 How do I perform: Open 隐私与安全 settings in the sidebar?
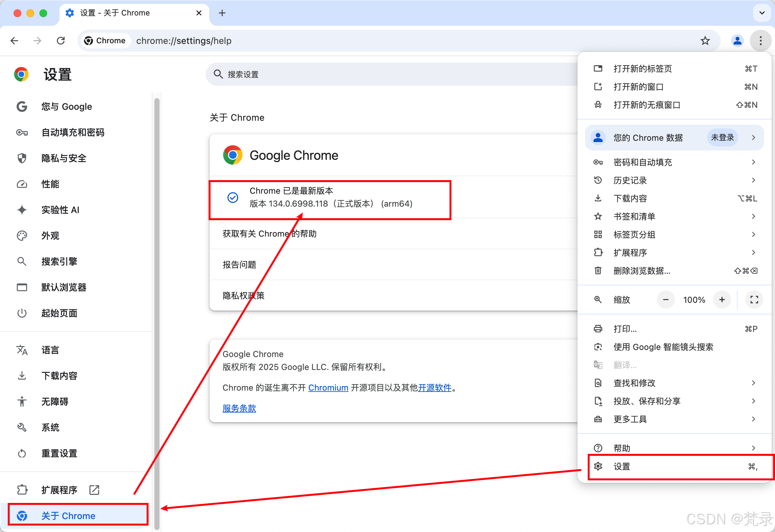tap(64, 158)
